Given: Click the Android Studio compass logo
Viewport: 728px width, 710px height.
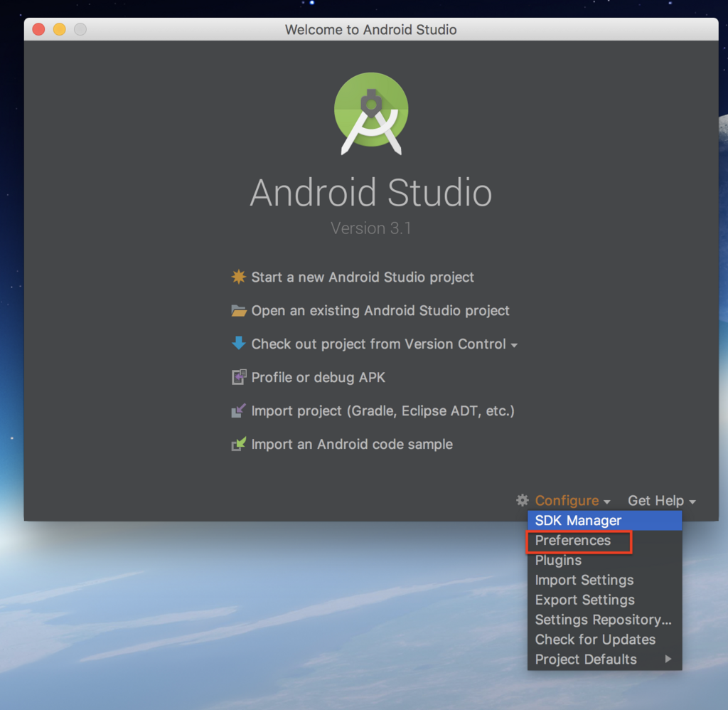Looking at the screenshot, I should click(371, 113).
